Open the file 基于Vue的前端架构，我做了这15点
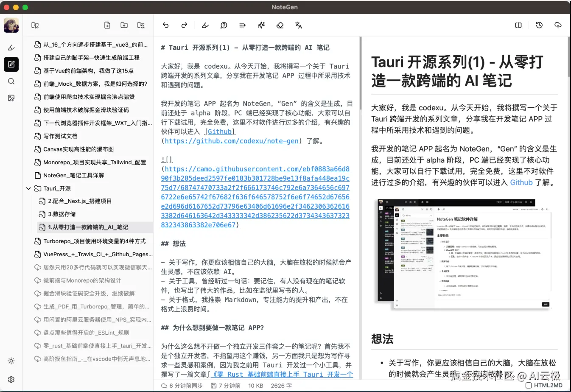This screenshot has width=571, height=392. pyautogui.click(x=88, y=71)
